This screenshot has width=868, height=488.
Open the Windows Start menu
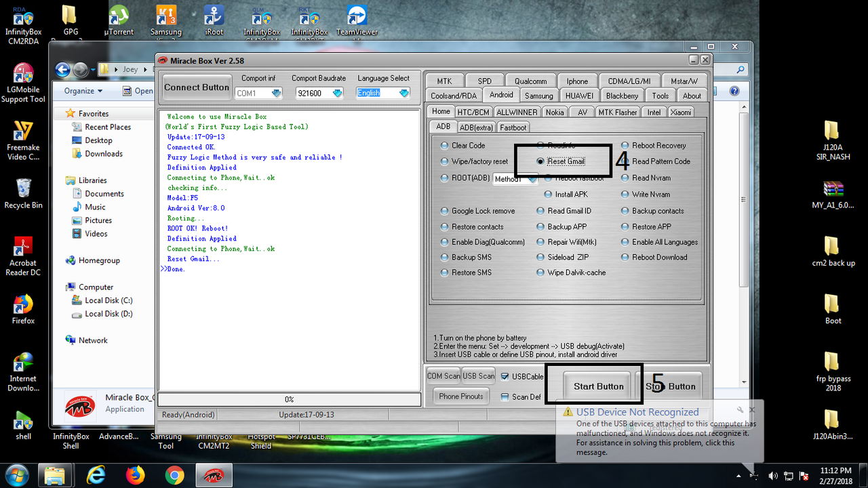[x=16, y=475]
